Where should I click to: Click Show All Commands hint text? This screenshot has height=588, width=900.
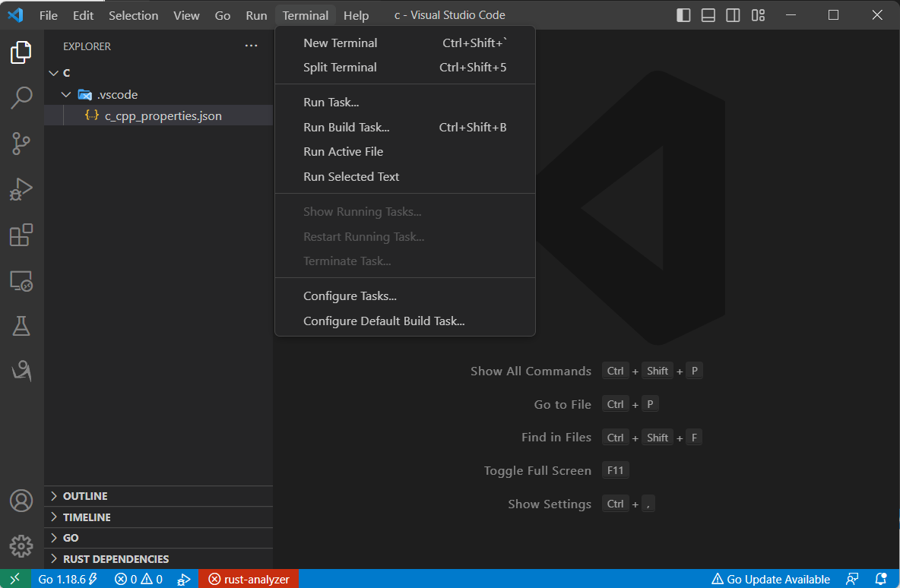tap(531, 371)
